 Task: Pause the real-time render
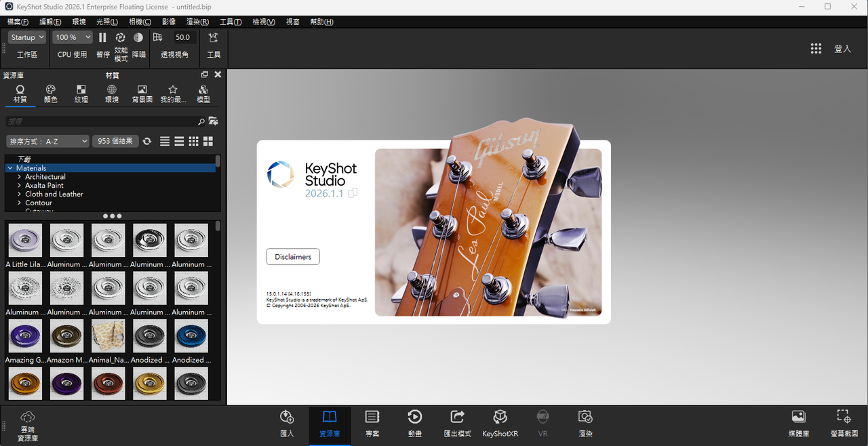coord(102,38)
